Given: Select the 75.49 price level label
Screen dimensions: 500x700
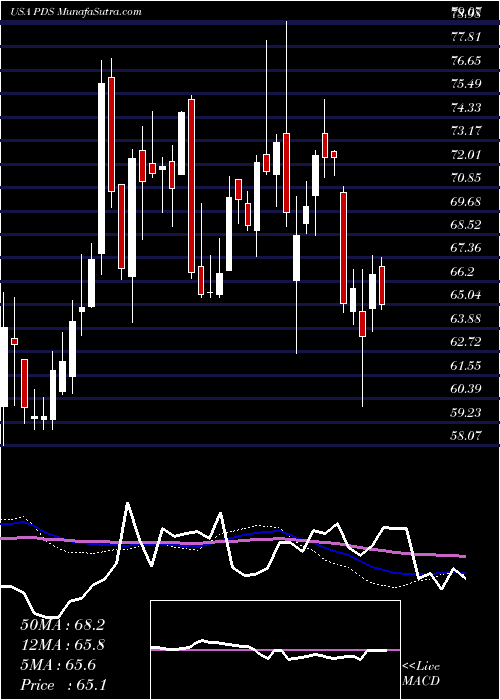Looking at the screenshot, I should pos(466,83).
